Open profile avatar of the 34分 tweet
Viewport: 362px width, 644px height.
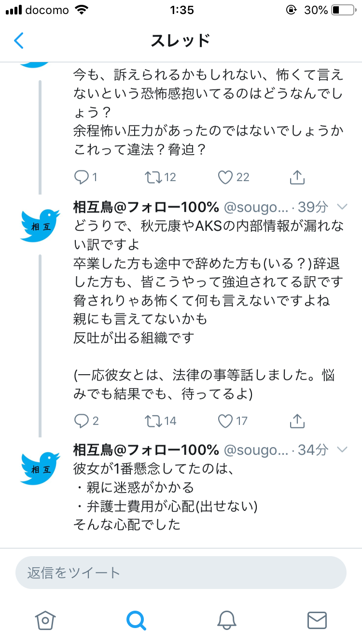[40, 468]
